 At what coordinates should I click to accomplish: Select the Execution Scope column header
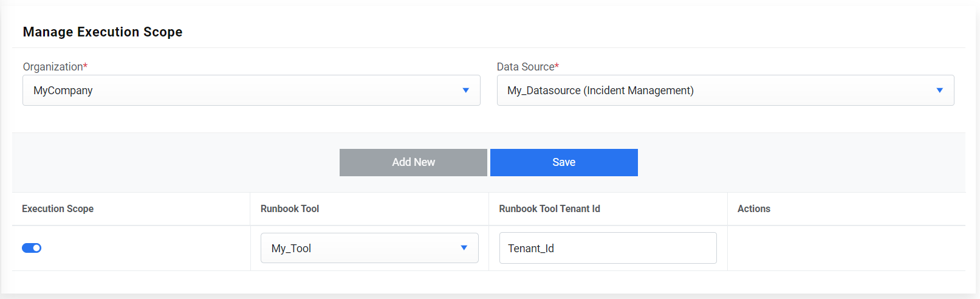58,209
